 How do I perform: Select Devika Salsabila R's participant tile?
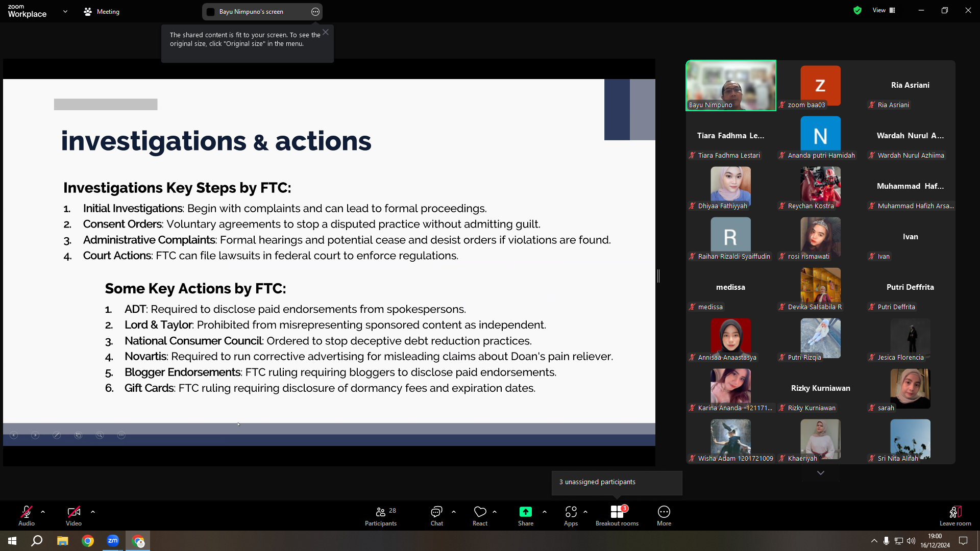pyautogui.click(x=821, y=287)
